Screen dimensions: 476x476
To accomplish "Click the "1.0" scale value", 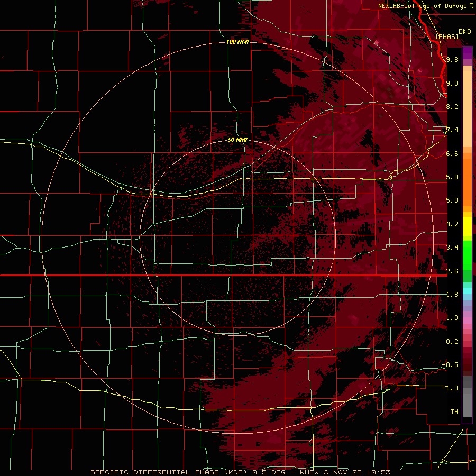I will point(452,318).
